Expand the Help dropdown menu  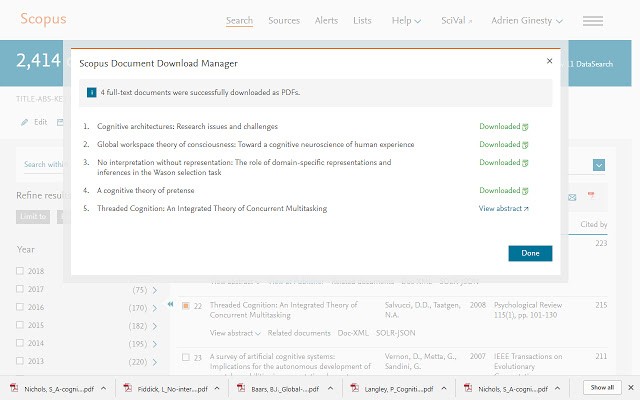click(405, 20)
